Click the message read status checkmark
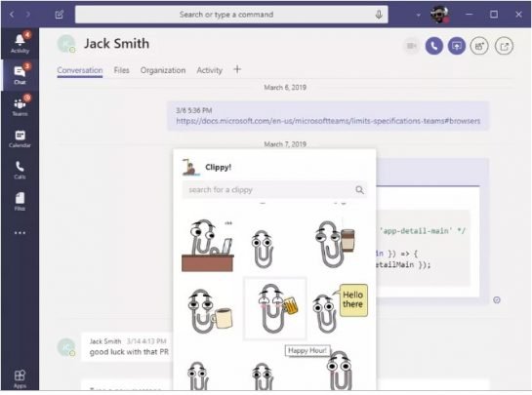The width and height of the screenshot is (532, 395). [x=497, y=299]
